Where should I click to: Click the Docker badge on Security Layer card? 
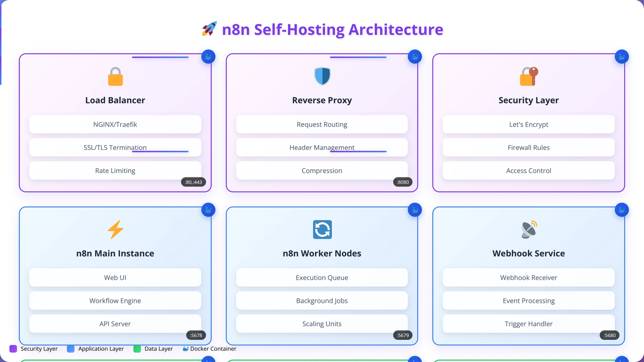click(622, 57)
